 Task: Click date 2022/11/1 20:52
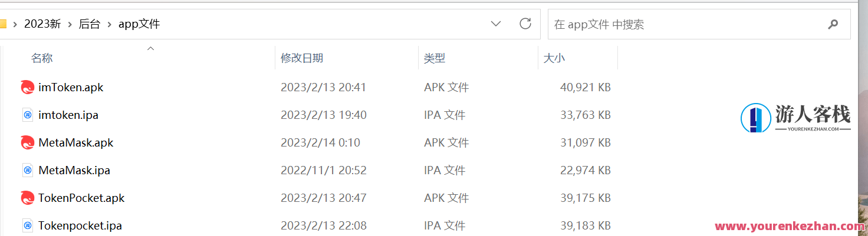point(323,170)
